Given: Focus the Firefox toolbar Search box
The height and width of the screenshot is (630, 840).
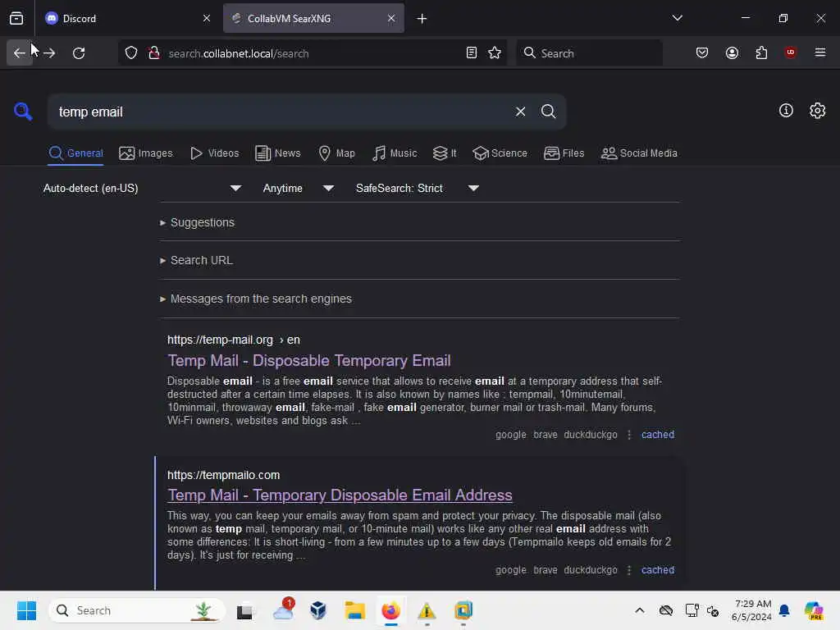Looking at the screenshot, I should (x=589, y=53).
